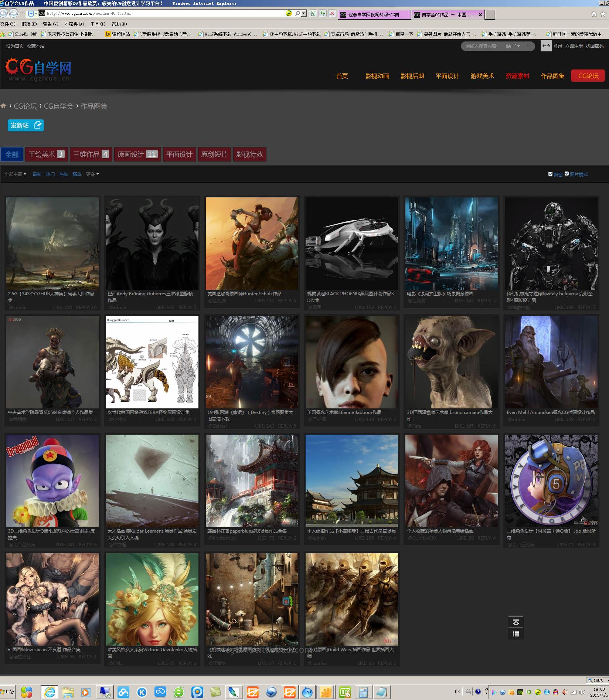The image size is (609, 700).
Task: Open the 游戏美术 navigation link
Action: tap(482, 76)
